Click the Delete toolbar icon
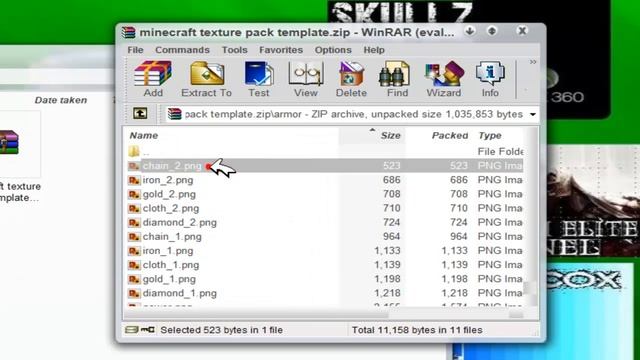640x360 pixels. coord(351,79)
